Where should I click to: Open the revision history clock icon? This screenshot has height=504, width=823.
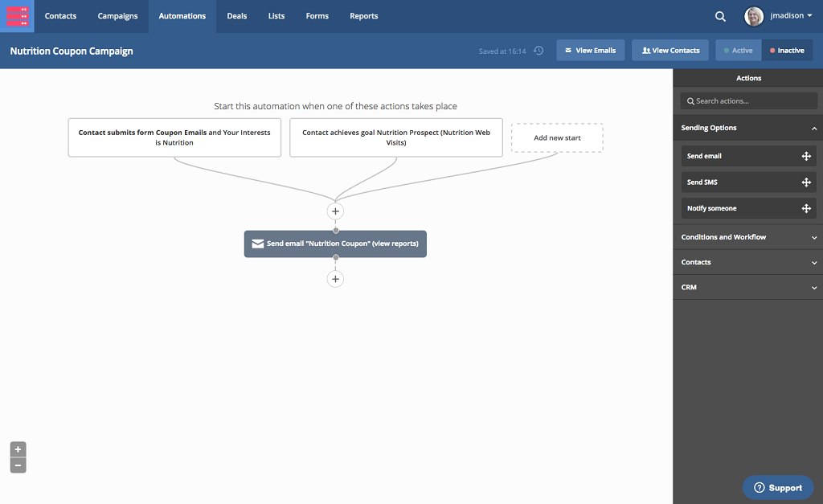point(538,51)
